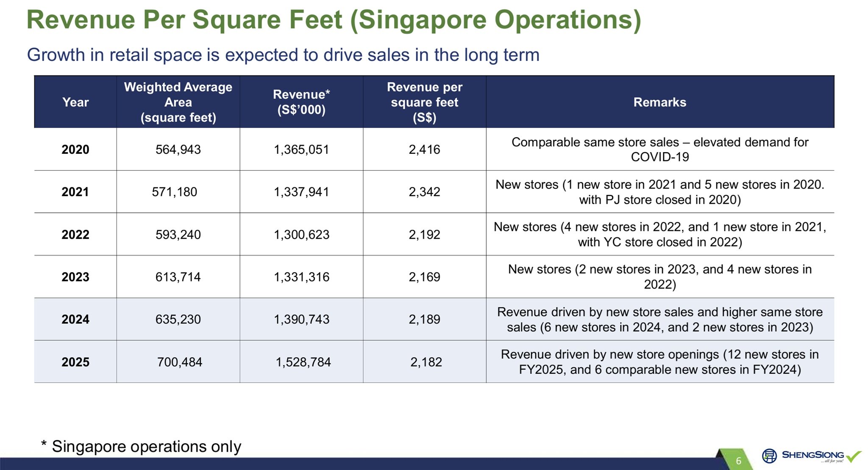The height and width of the screenshot is (470, 868).
Task: Click Revenue per square feet header
Action: click(424, 102)
